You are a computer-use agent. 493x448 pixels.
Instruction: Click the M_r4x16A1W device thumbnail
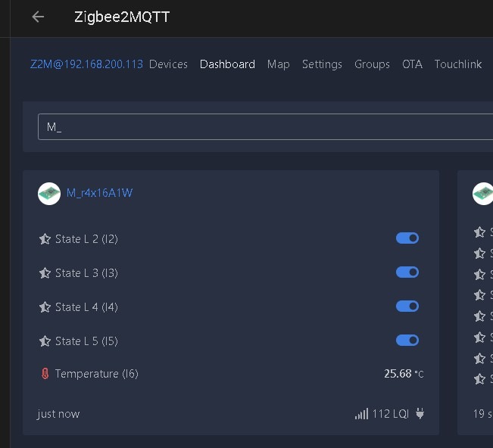[x=49, y=194]
